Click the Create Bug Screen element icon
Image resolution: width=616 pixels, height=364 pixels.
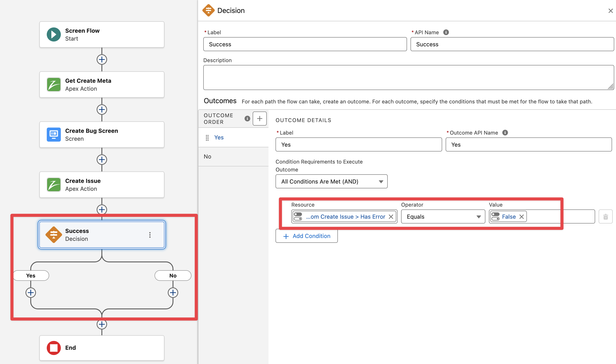pos(54,135)
